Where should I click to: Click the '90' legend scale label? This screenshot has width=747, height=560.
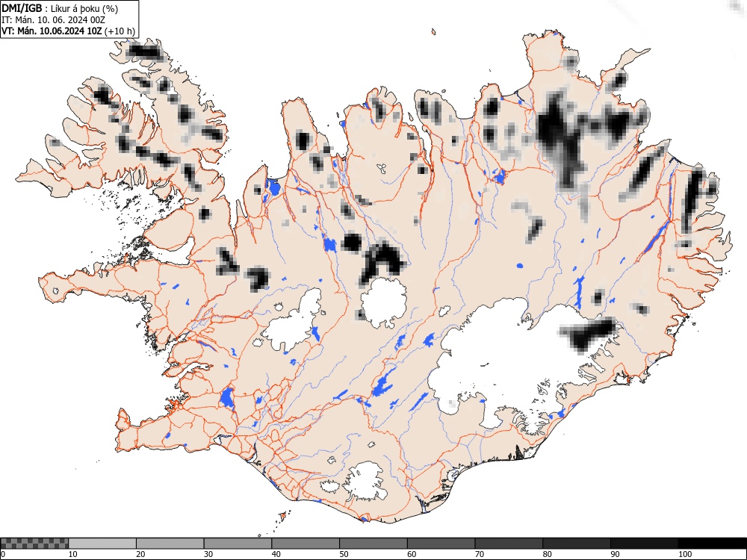point(615,554)
